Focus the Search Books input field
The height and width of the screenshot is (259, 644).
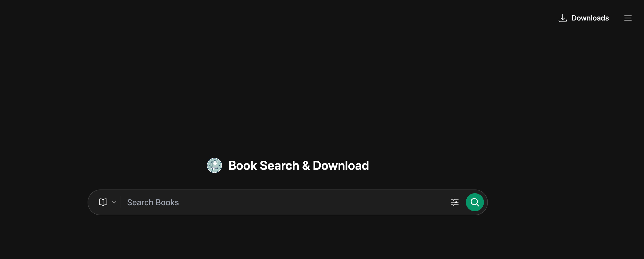point(285,202)
